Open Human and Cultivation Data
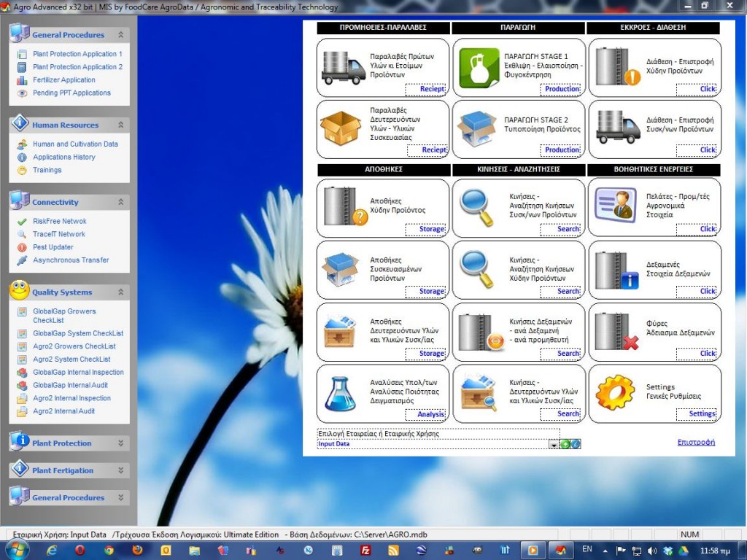Viewport: 747px width, 560px height. pos(75,144)
